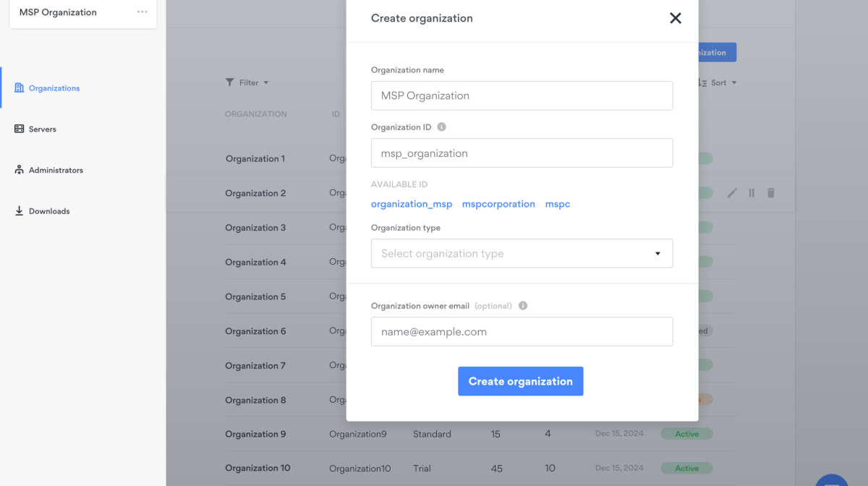Click the trash icon for Organization 2
This screenshot has height=486, width=868.
click(771, 193)
